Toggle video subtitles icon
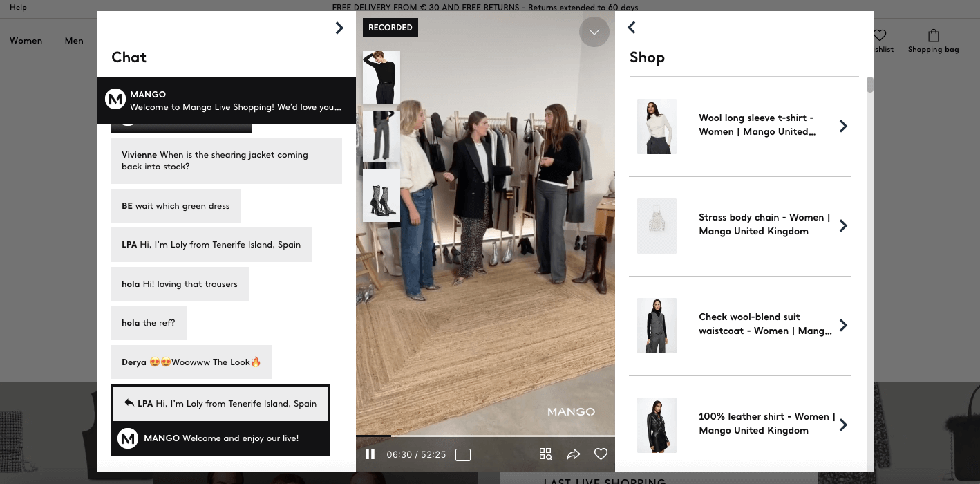 coord(463,454)
